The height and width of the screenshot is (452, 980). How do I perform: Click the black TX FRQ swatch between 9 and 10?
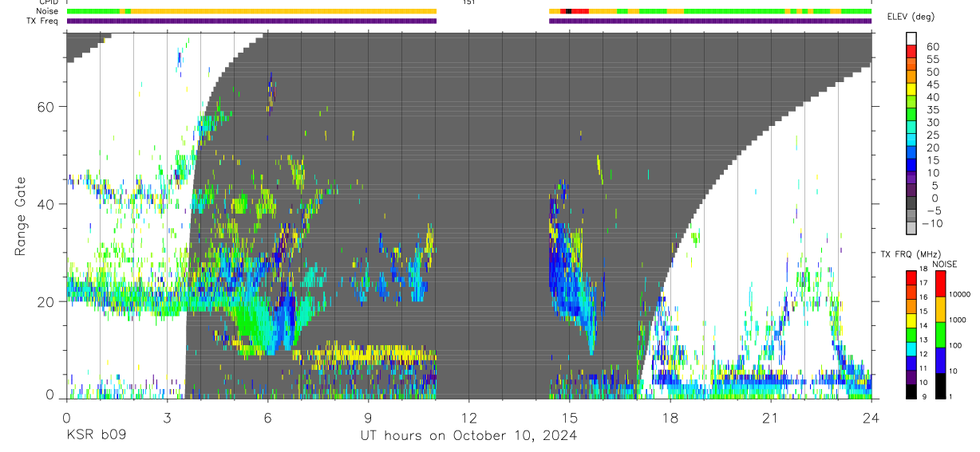click(x=911, y=391)
